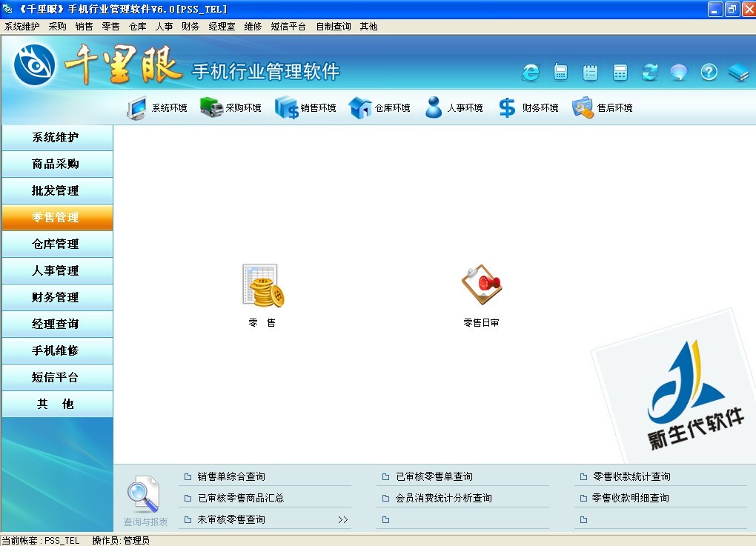Select 仓库管理 in the sidebar
This screenshot has height=546, width=756.
point(57,244)
